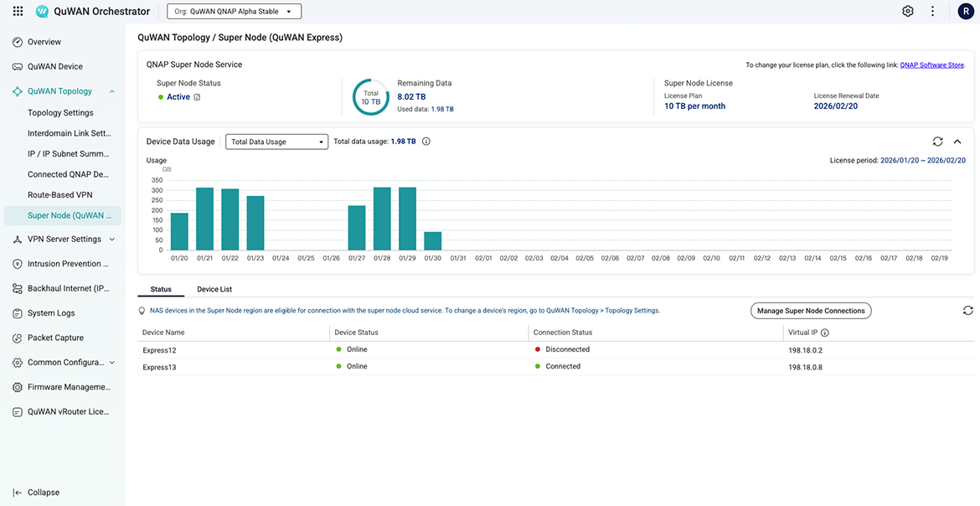Switch to the Device List tab

[x=214, y=290]
